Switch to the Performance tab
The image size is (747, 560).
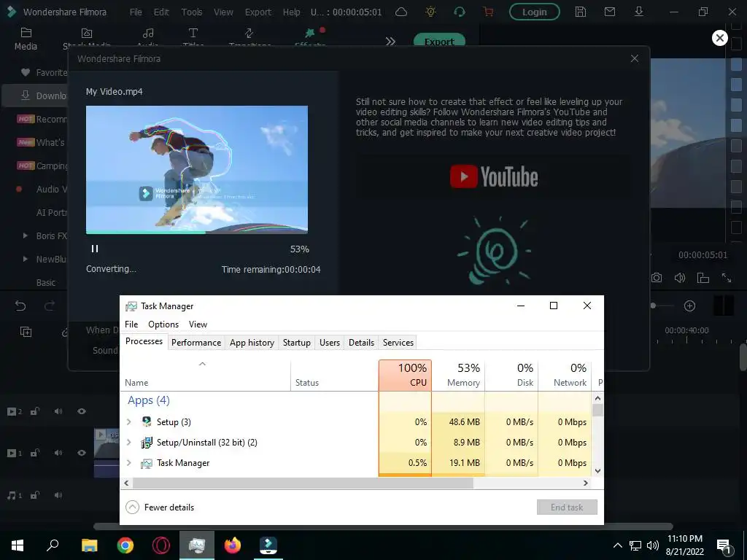(x=196, y=343)
